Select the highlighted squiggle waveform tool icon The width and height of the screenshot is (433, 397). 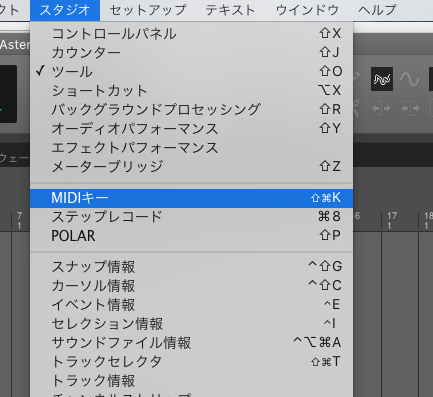pyautogui.click(x=382, y=79)
